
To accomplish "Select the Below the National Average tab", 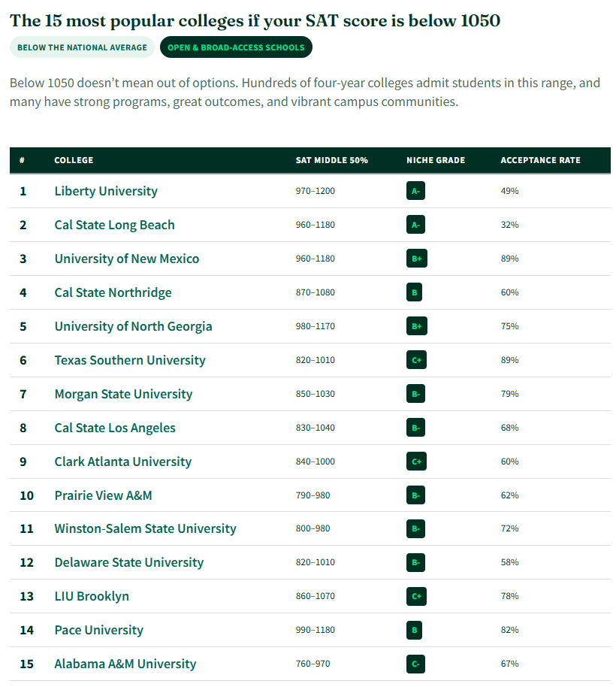I will (x=82, y=47).
